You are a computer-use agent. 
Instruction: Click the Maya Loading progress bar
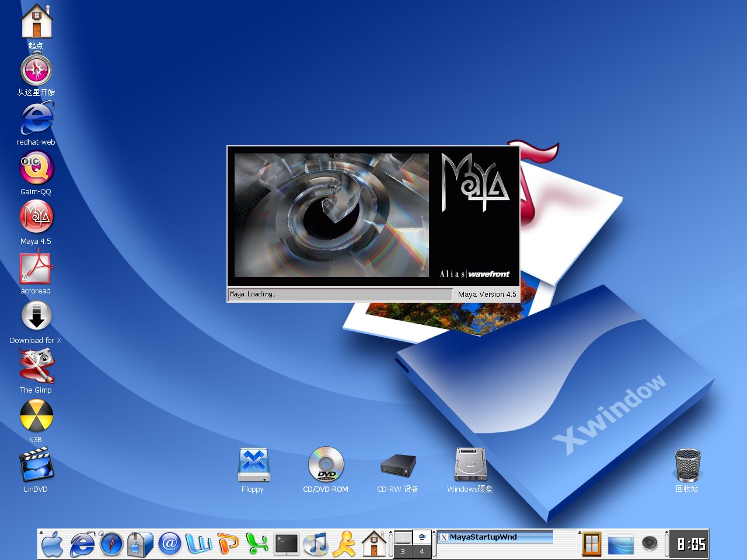tap(340, 295)
